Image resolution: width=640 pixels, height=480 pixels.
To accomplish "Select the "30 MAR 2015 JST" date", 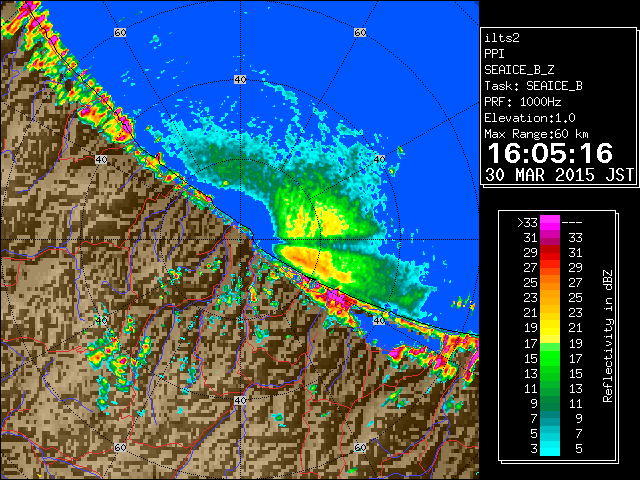I will click(x=559, y=175).
